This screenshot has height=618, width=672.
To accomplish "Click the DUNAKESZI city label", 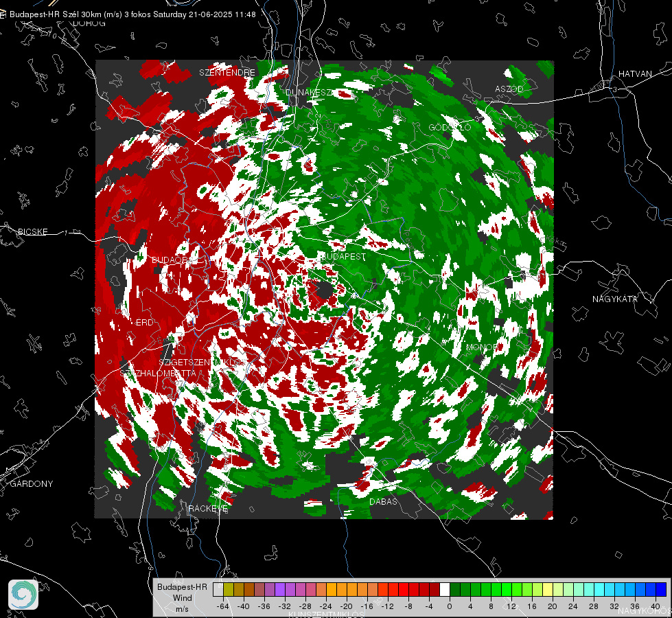I will pyautogui.click(x=309, y=92).
